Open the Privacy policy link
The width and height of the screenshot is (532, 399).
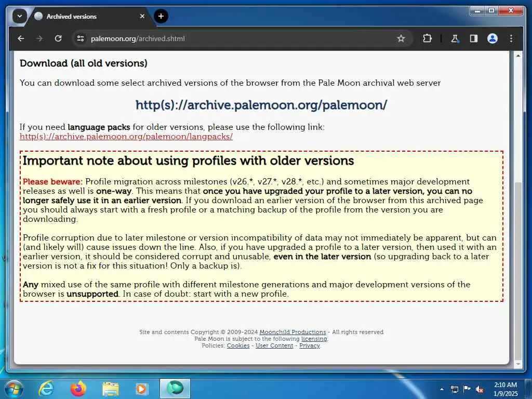point(310,345)
